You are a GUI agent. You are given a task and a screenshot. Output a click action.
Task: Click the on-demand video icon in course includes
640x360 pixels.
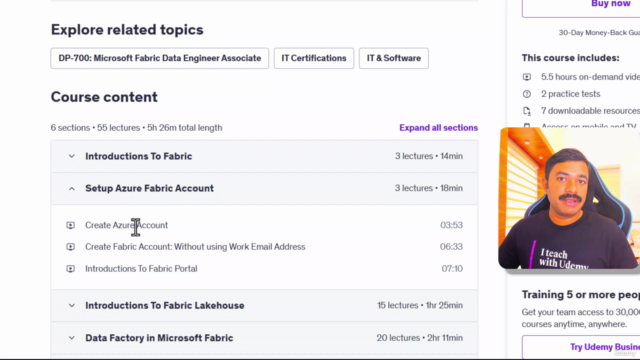point(527,77)
